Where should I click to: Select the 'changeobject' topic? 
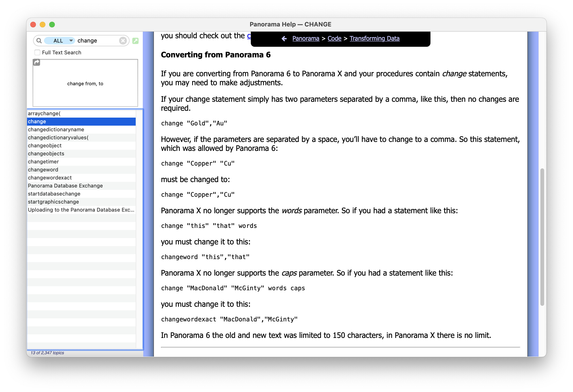click(81, 146)
